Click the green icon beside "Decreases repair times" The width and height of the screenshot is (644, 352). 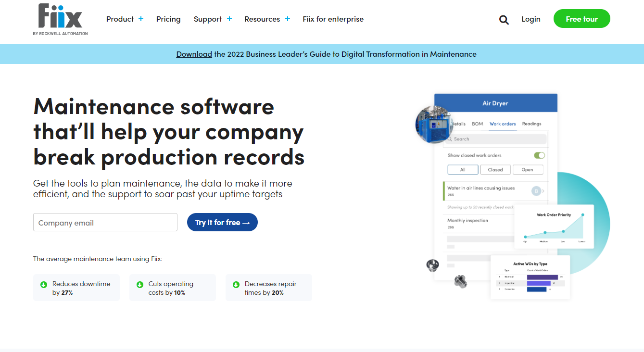pyautogui.click(x=236, y=284)
